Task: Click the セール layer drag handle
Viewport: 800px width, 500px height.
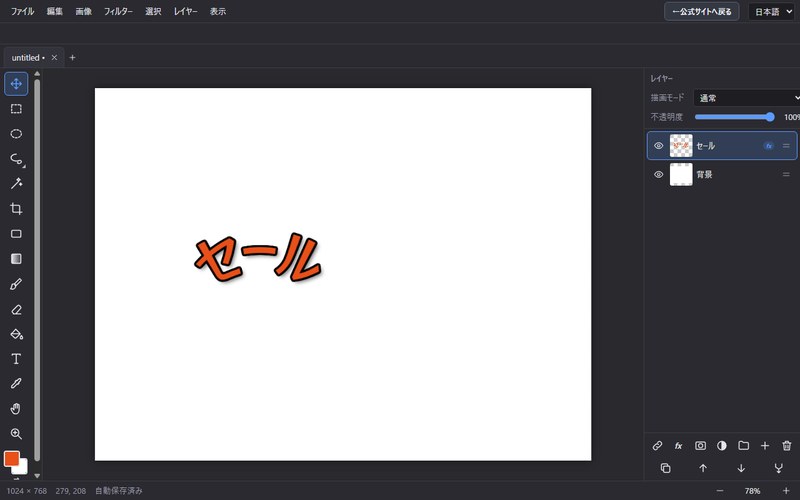Action: point(786,146)
